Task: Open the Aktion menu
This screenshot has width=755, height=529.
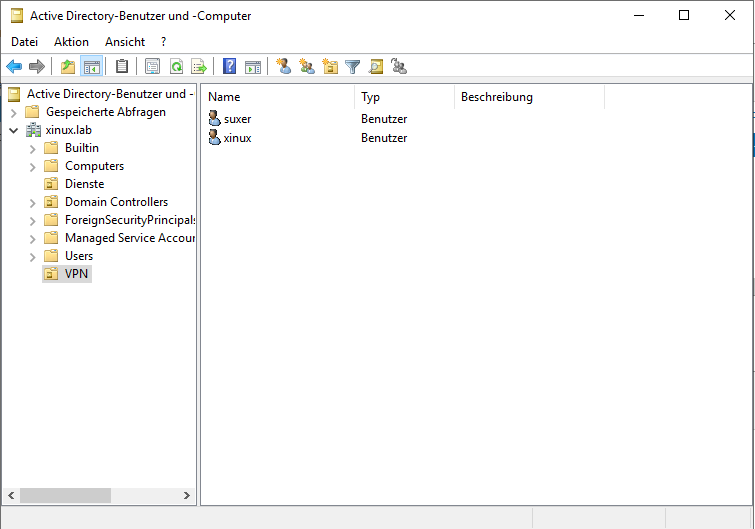Action: [71, 42]
